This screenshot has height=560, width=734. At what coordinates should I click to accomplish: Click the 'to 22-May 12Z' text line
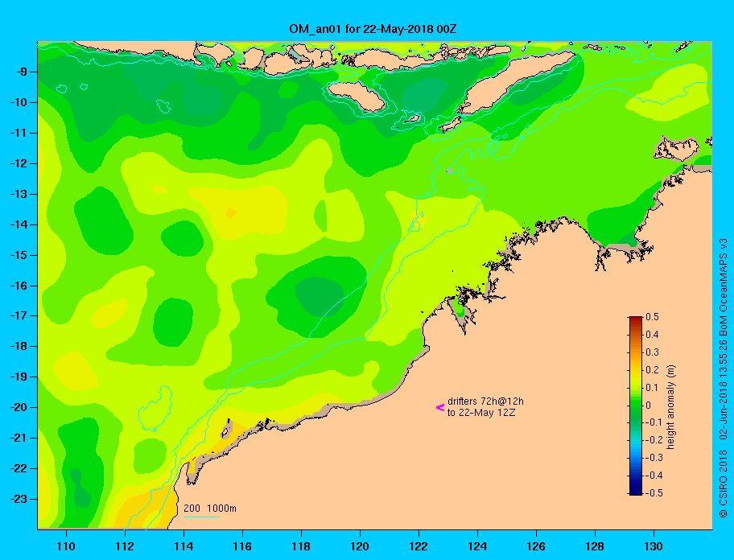(481, 413)
